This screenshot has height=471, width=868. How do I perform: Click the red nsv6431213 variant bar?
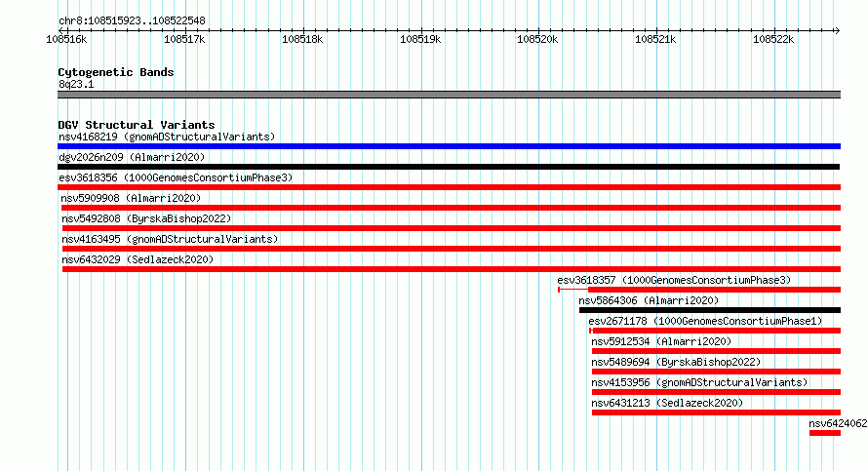[x=716, y=412]
